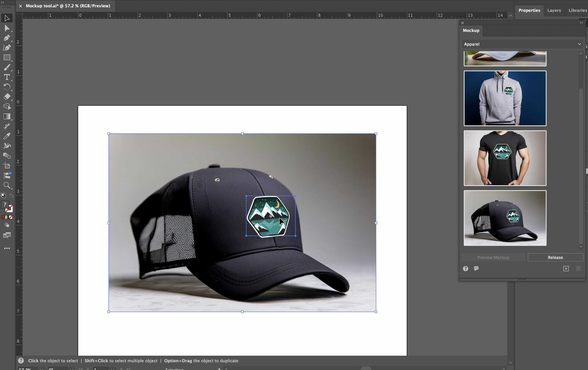The height and width of the screenshot is (370, 588).
Task: Toggle drawing mode icon in toolbar
Action: click(7, 225)
